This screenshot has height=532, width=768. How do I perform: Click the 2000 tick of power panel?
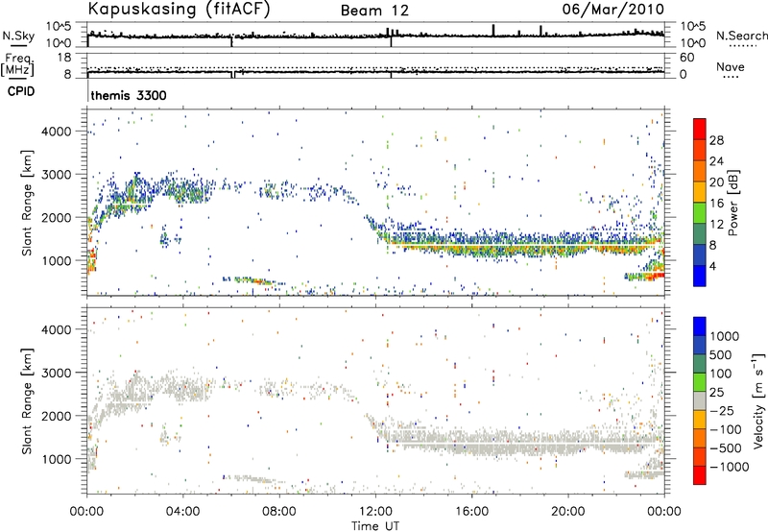click(57, 217)
